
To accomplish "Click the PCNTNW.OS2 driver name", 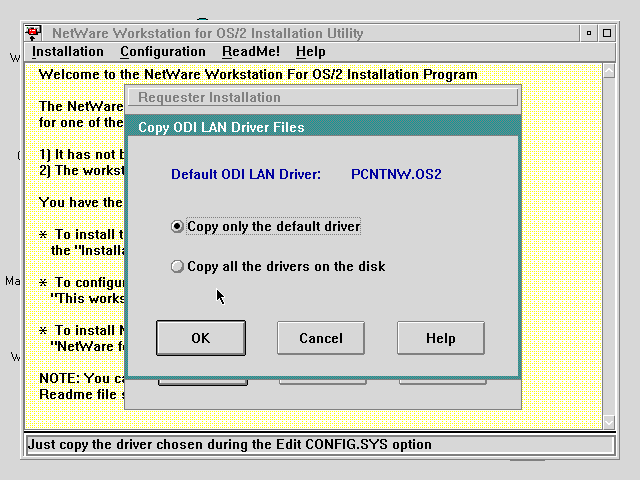I will pos(396,174).
